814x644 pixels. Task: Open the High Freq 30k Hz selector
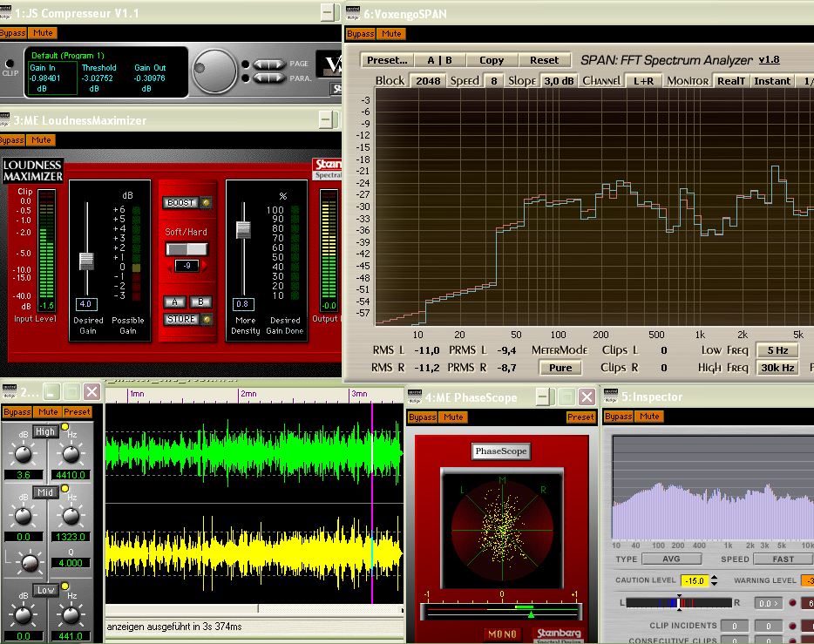(x=777, y=368)
